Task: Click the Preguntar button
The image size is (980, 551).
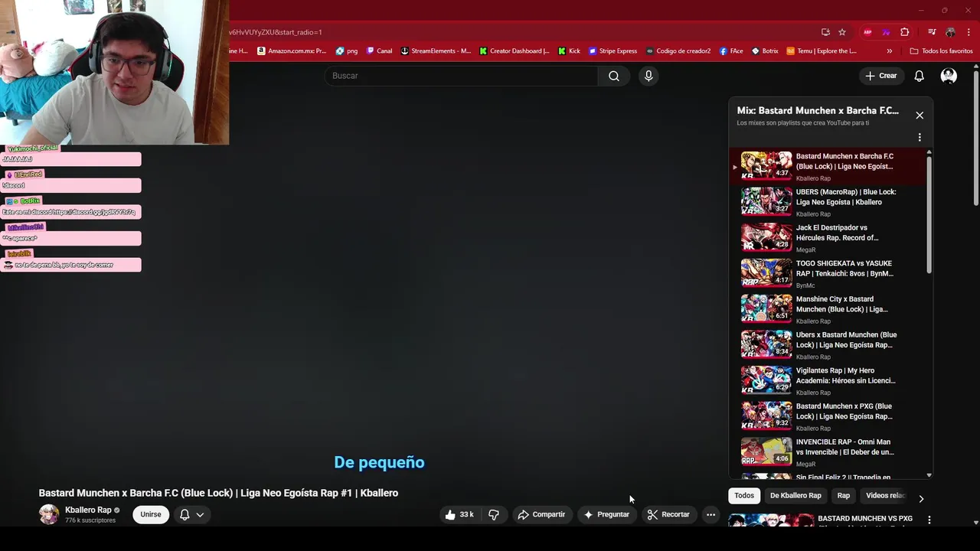Action: [x=606, y=514]
